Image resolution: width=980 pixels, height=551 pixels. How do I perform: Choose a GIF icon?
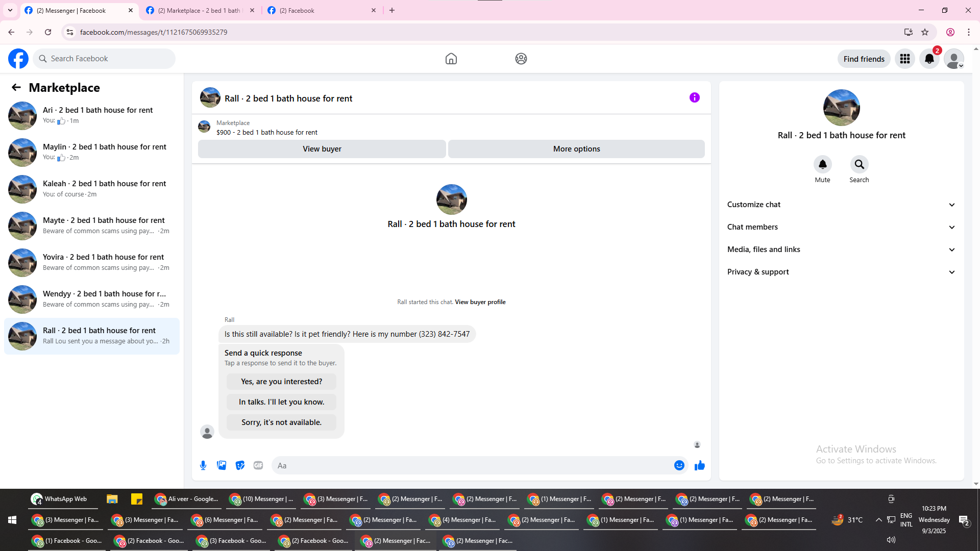(258, 465)
